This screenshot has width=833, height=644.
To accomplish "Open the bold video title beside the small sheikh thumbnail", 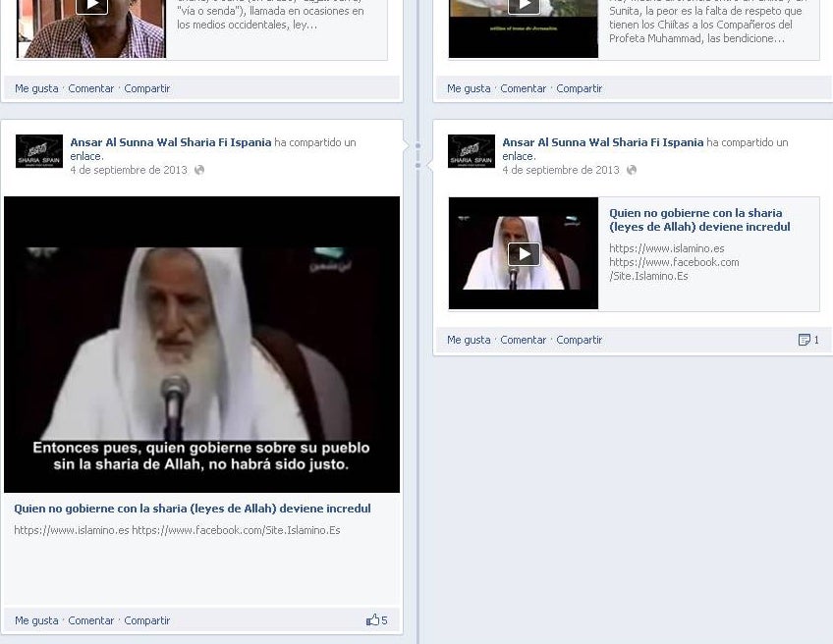I will pos(699,220).
